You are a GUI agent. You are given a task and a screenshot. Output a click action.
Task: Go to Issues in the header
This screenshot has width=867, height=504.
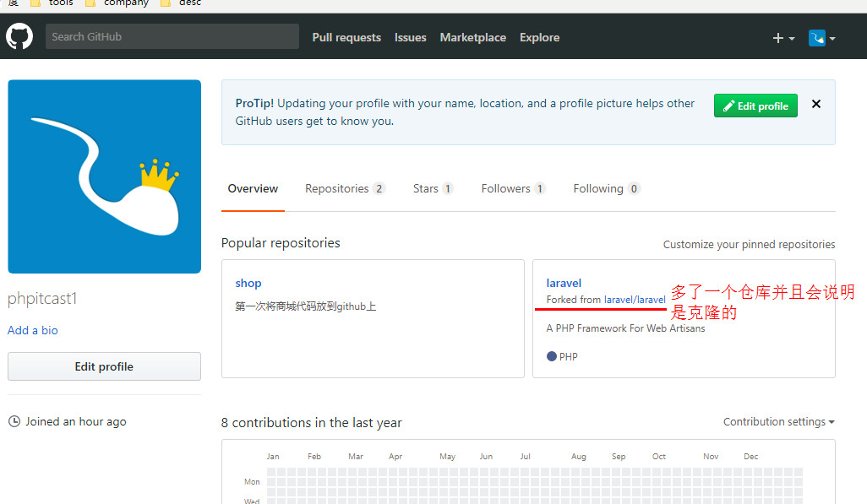click(410, 37)
